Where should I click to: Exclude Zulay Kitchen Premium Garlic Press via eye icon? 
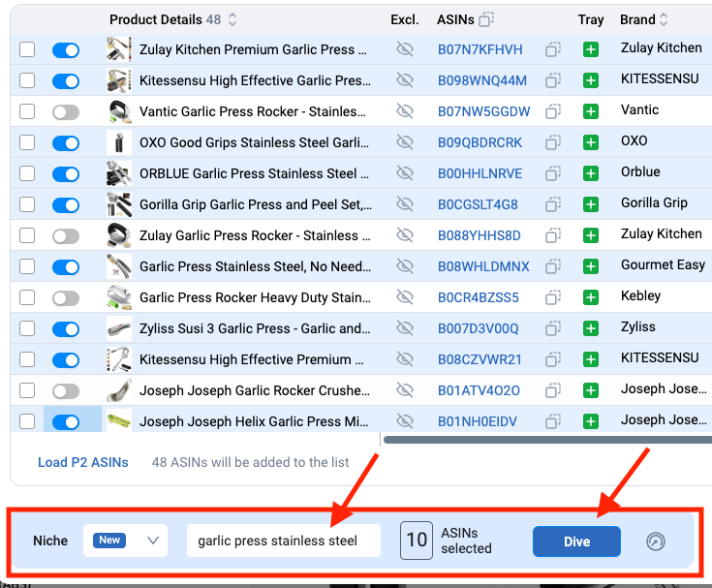(404, 49)
